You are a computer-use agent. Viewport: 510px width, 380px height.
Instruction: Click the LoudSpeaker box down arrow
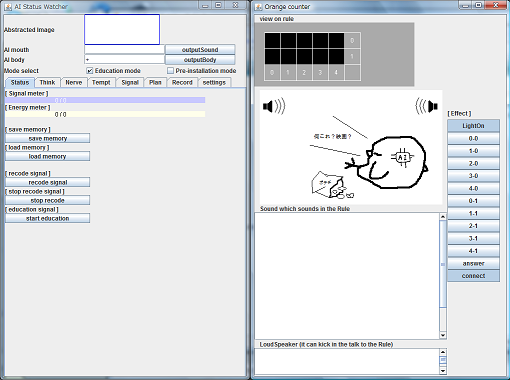[443, 371]
